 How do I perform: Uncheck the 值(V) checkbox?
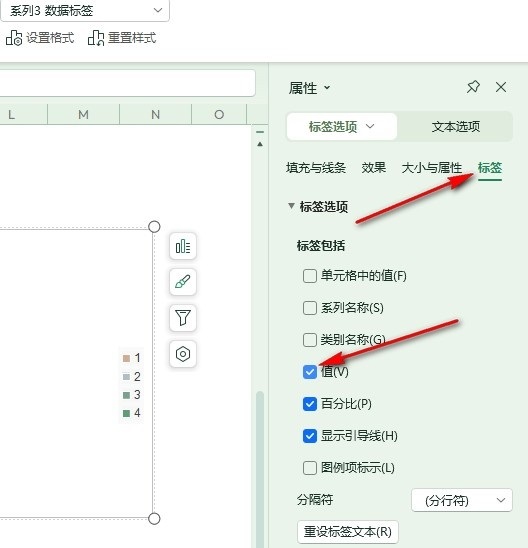pos(310,372)
